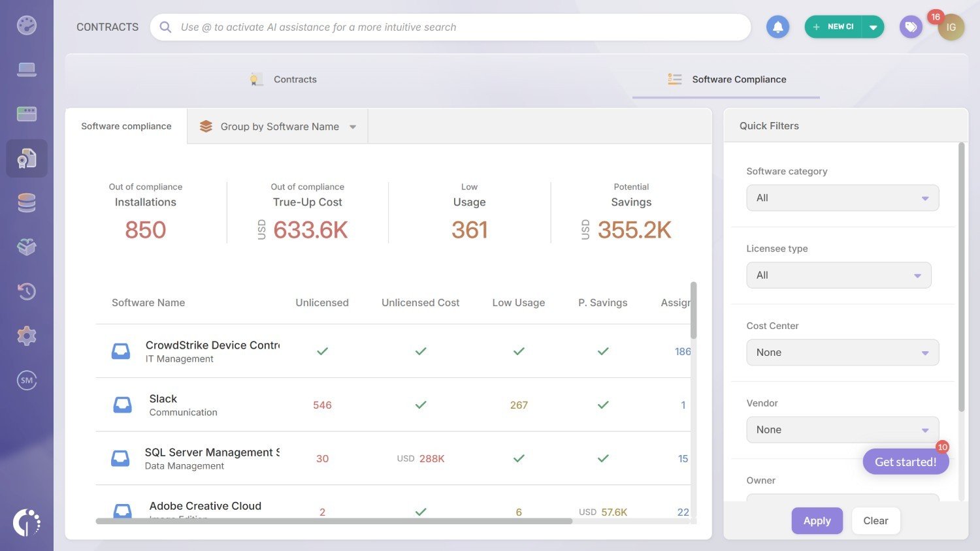Screen dimensions: 980x551
Task: Toggle SQL Server Management's Low Usage checkmark
Action: 518,458
